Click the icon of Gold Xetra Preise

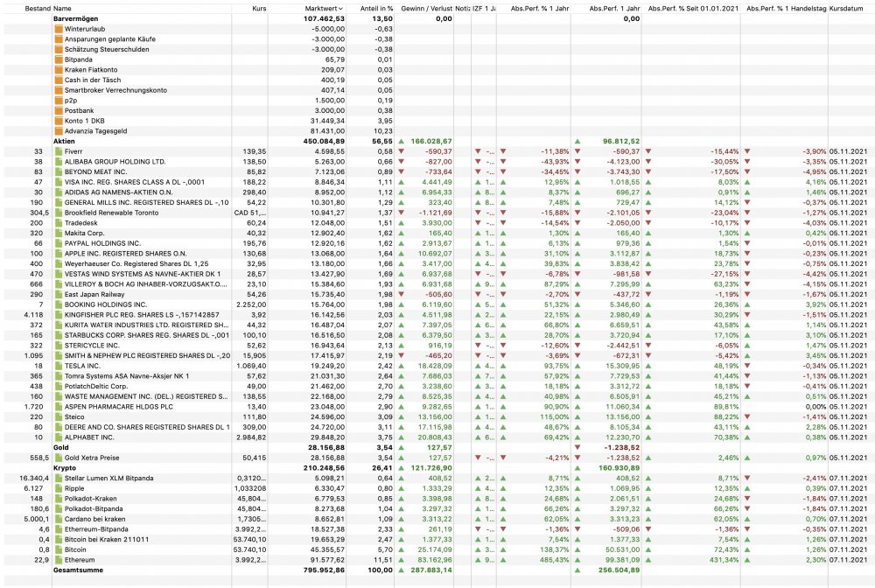(x=59, y=458)
